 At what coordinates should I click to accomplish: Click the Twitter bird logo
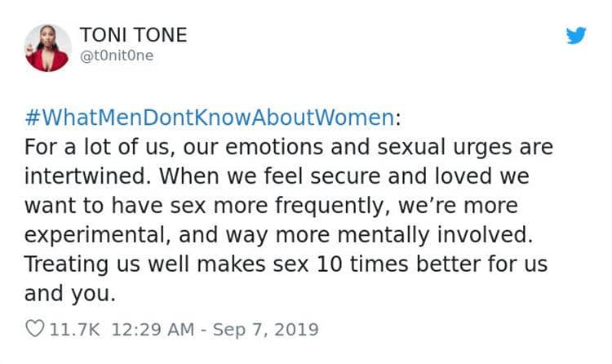click(577, 37)
